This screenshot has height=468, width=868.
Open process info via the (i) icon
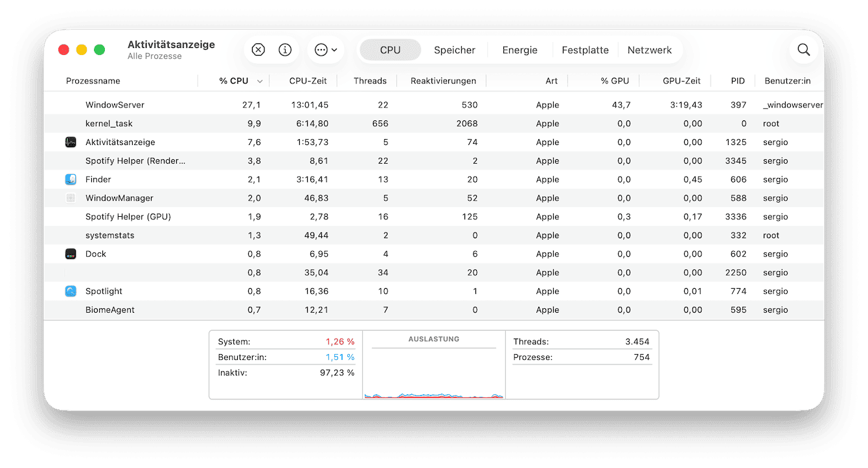coord(284,49)
